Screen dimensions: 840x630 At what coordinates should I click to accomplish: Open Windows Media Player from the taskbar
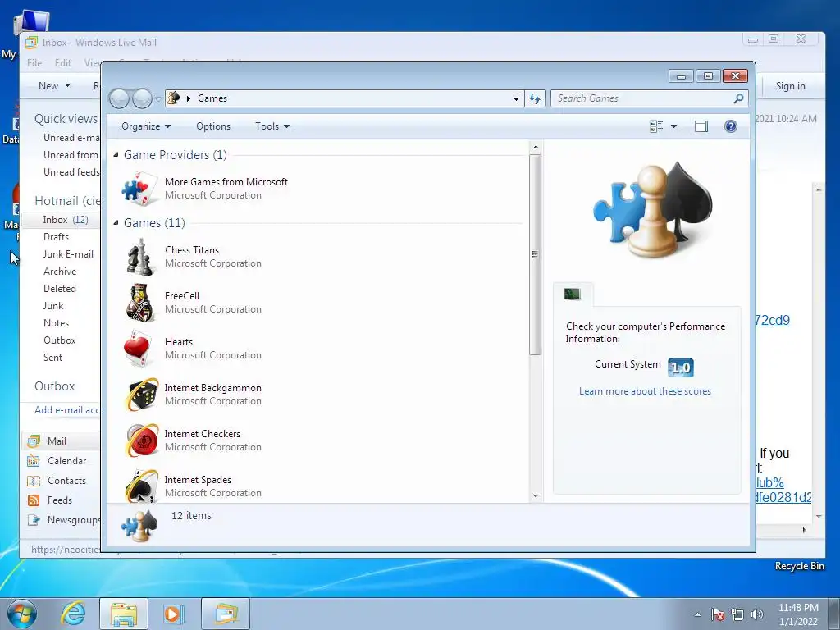pyautogui.click(x=172, y=614)
